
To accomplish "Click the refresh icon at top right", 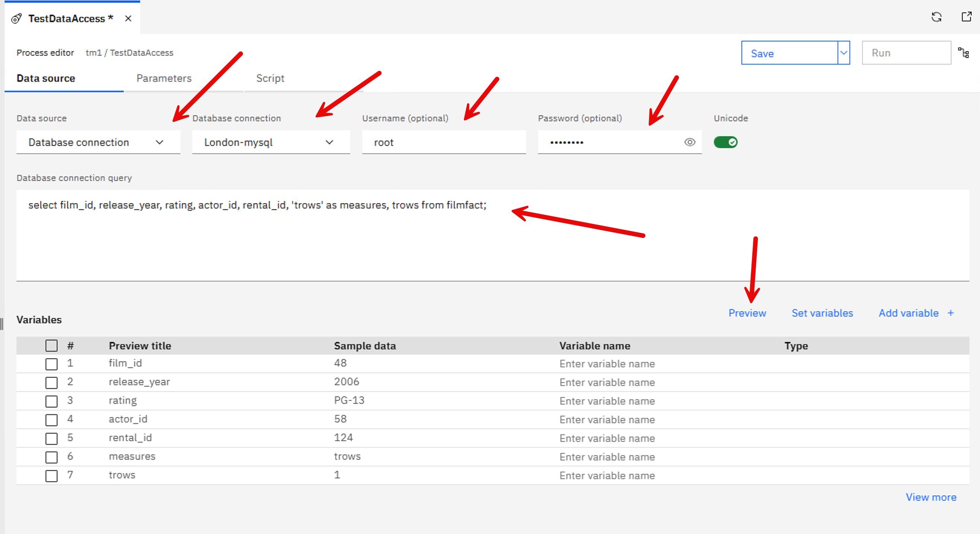I will 936,17.
